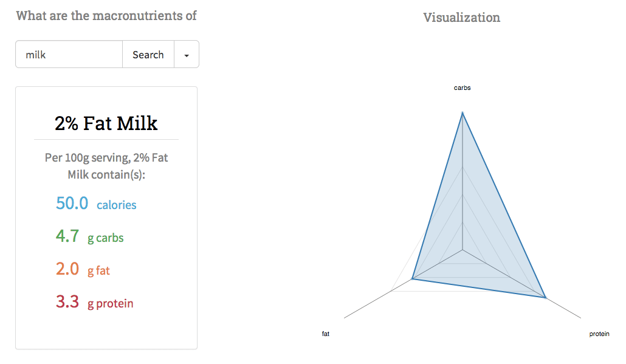Click the protein axis label on radar chart
Screen dimensions: 626x364
(x=599, y=334)
